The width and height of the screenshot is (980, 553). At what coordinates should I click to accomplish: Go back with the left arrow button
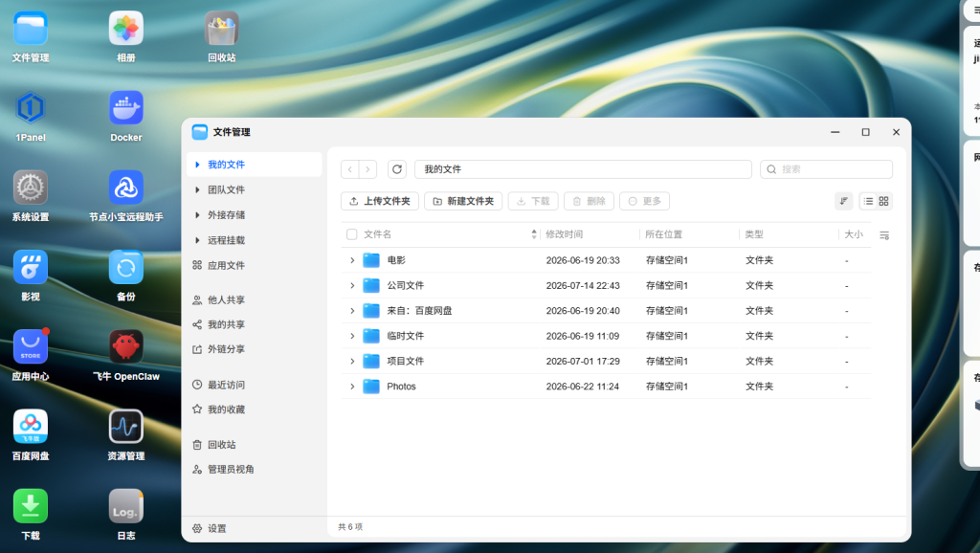(x=350, y=169)
